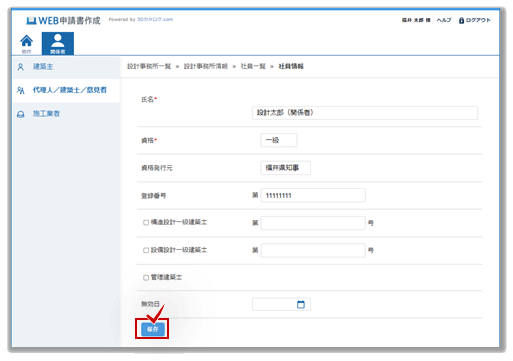Expand the 資格発行元 dropdown 福井県知事
Viewport: 513px width, 361px height.
click(286, 168)
